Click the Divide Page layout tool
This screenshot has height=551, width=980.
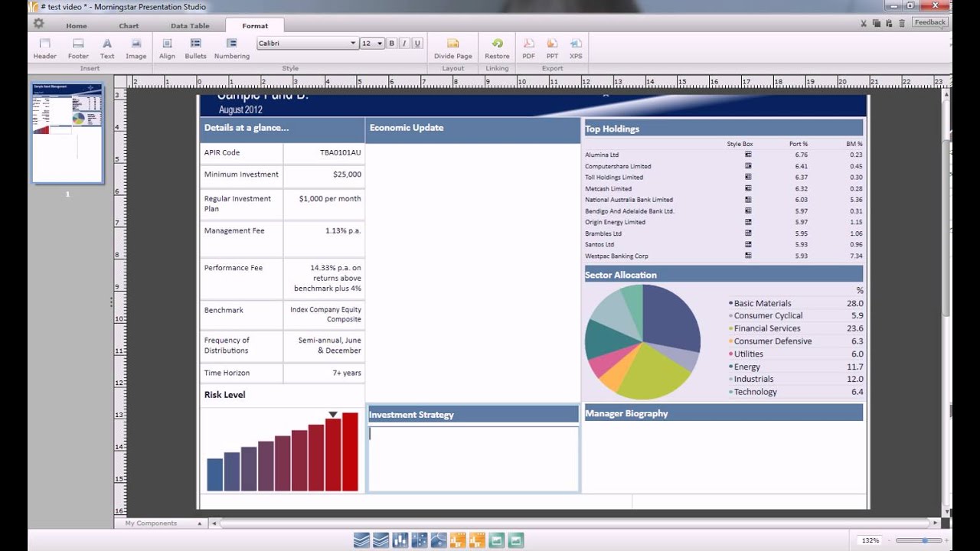(453, 49)
